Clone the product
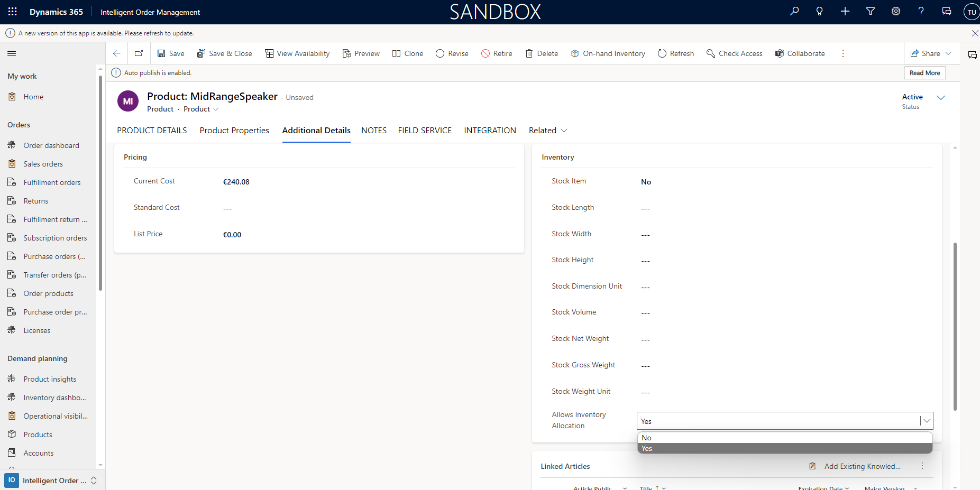The width and height of the screenshot is (980, 490). point(408,53)
